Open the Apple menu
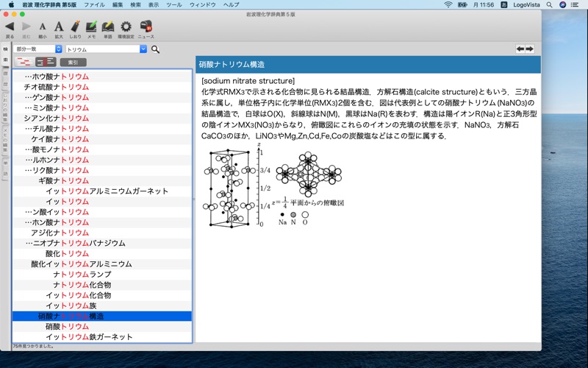Viewport: 588px width, 368px height. [11, 4]
